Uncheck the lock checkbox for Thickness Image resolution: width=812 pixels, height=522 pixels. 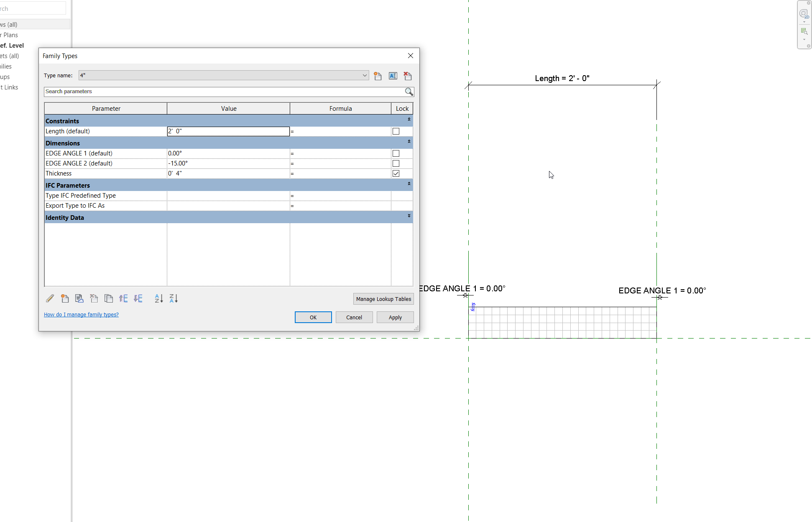pos(396,173)
